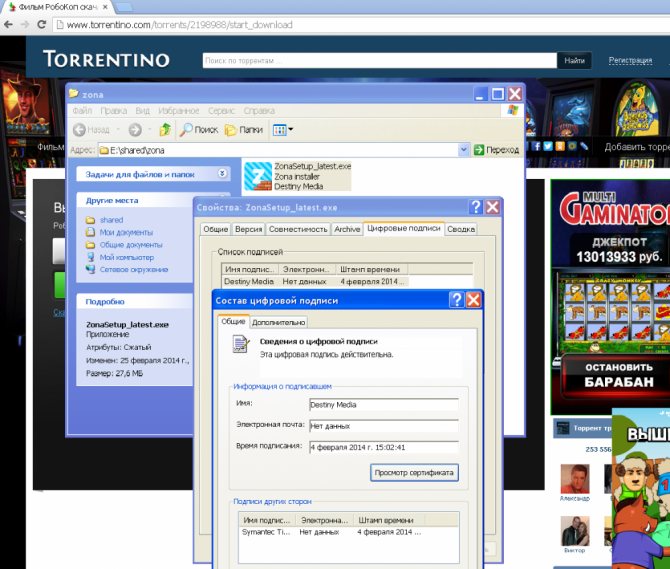670x569 pixels.
Task: Select the ZonaSetup_latest.exe file icon
Action: tap(258, 176)
